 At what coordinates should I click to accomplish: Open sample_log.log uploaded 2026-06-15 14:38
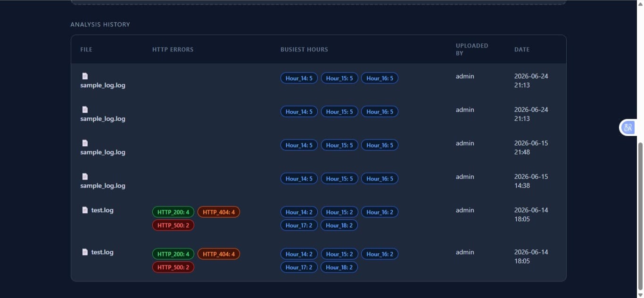103,186
